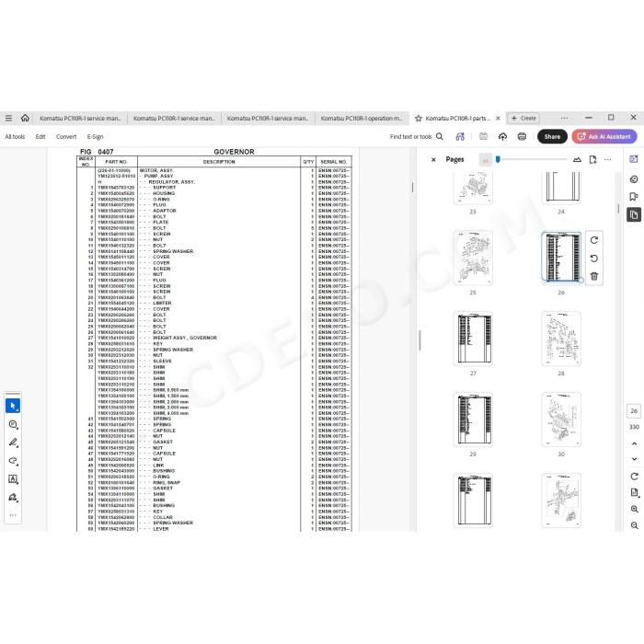Go to the next page arrow
Viewport: 644px width, 644px height.
tap(634, 459)
